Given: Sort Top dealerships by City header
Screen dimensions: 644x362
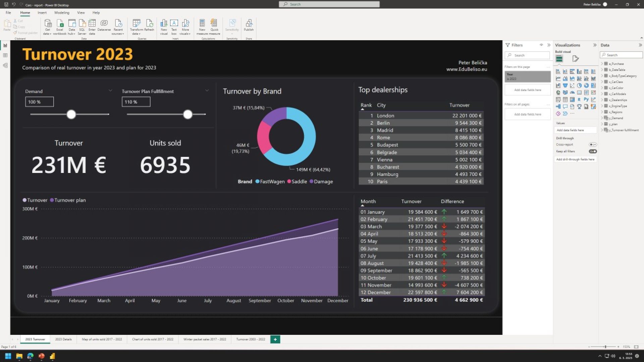Looking at the screenshot, I should coord(381,105).
